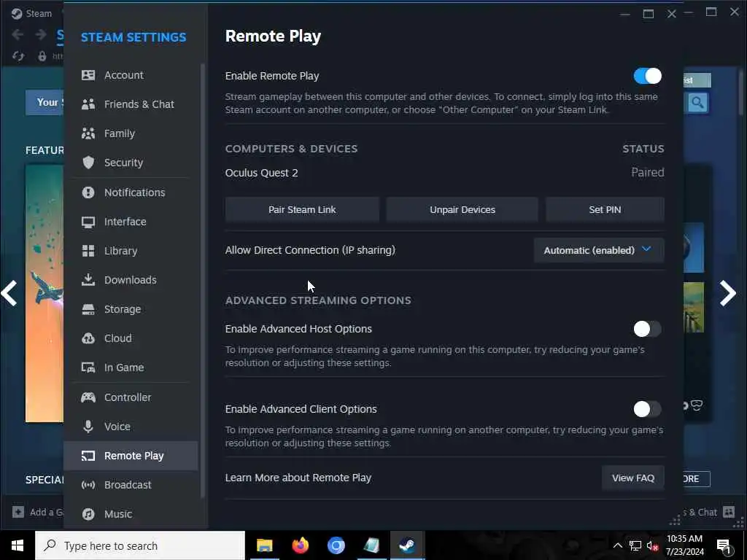Screen dimensions: 747x560
Task: Open Allow Direct Connection dropdown
Action: pos(599,251)
